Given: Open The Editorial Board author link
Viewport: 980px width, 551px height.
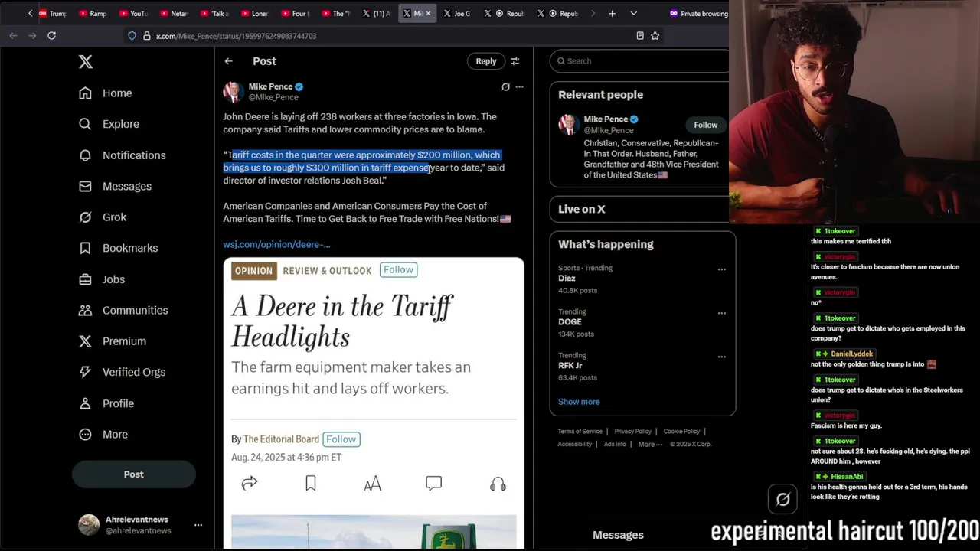Looking at the screenshot, I should [281, 439].
